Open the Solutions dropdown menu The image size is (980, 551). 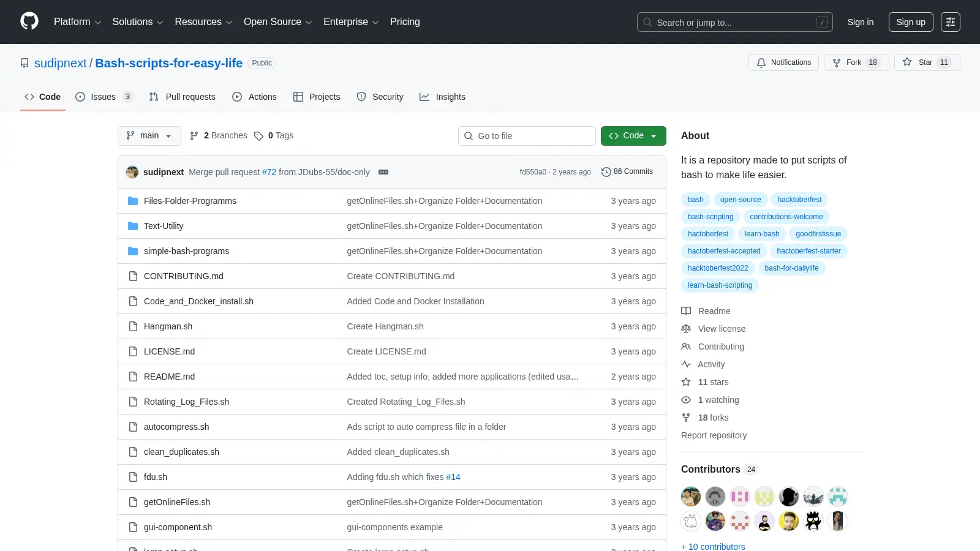(x=138, y=22)
